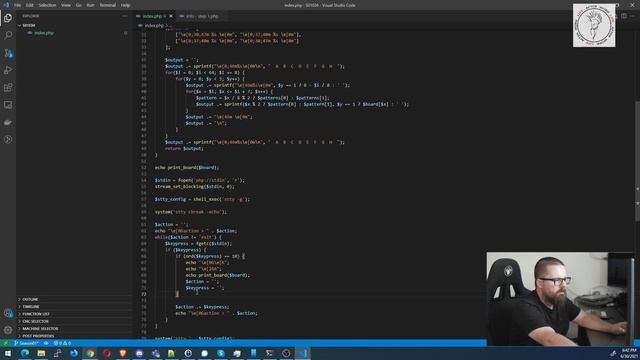Open Microsoft Teams from the taskbar
640x360 pixels.
pyautogui.click(x=156, y=353)
